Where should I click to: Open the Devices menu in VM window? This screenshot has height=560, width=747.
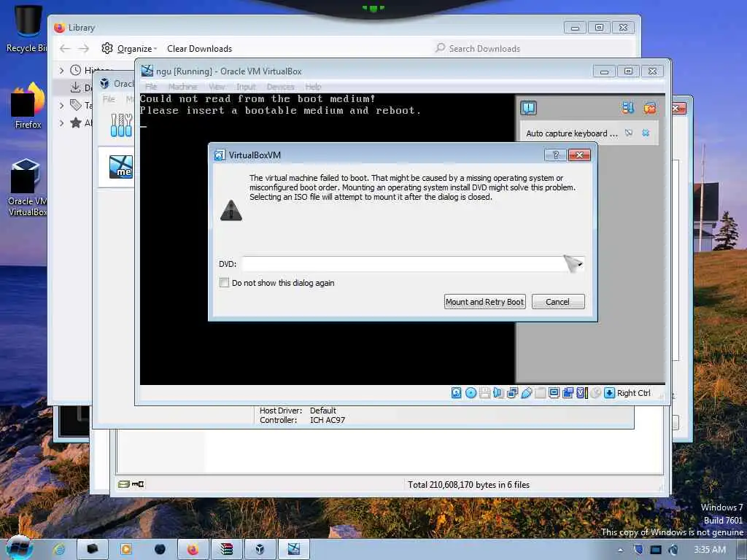(x=280, y=87)
